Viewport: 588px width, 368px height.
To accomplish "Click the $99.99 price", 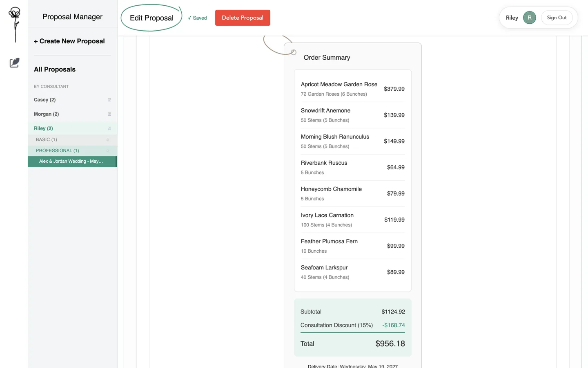I will pyautogui.click(x=396, y=246).
